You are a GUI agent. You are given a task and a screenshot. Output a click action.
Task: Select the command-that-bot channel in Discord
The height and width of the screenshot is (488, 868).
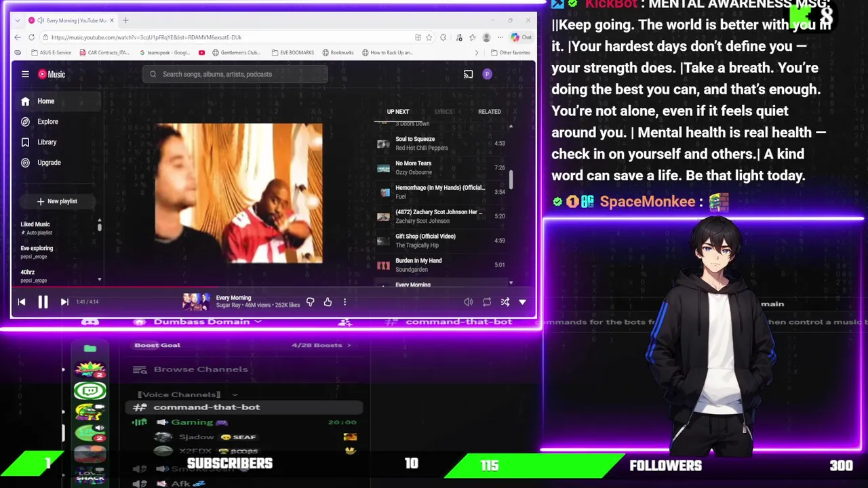pyautogui.click(x=245, y=407)
